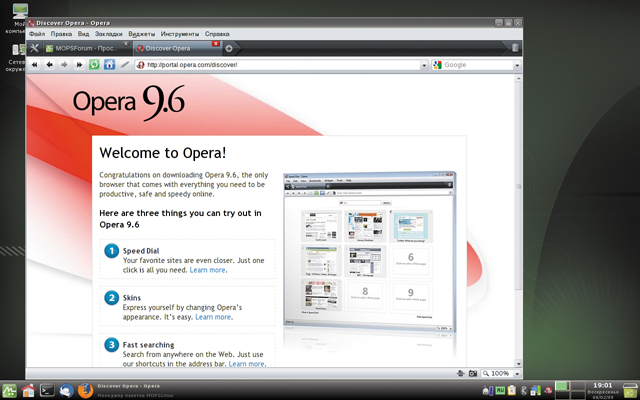The width and height of the screenshot is (640, 400).
Task: Go forward to the next page
Action: (x=64, y=65)
